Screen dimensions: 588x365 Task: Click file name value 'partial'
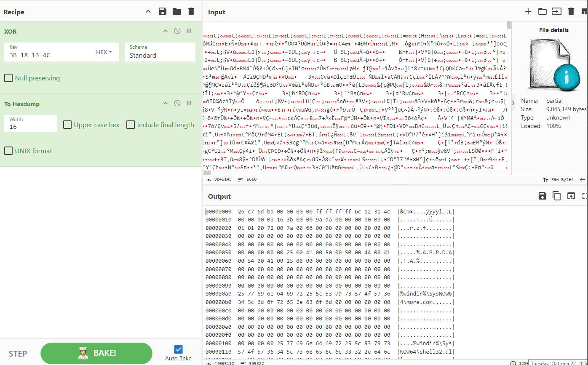[x=555, y=101]
